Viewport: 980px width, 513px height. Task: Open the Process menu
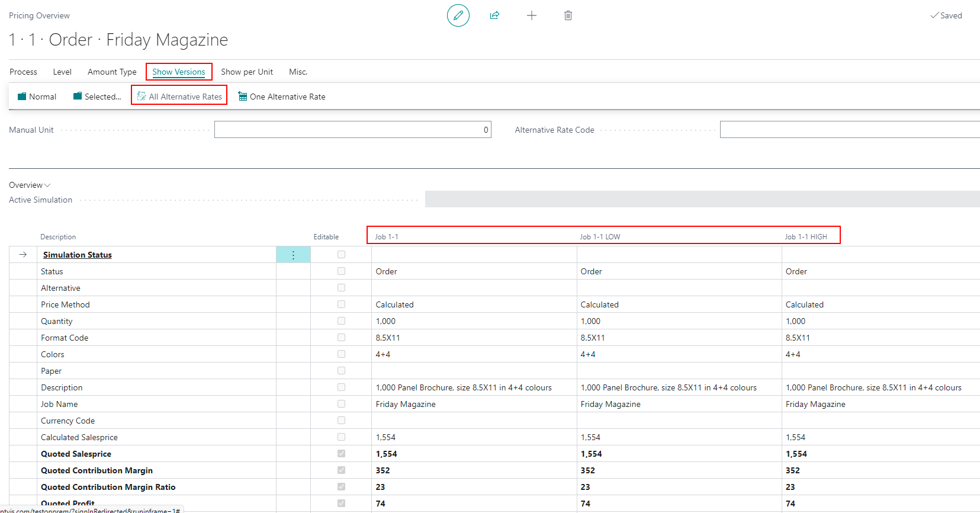23,72
